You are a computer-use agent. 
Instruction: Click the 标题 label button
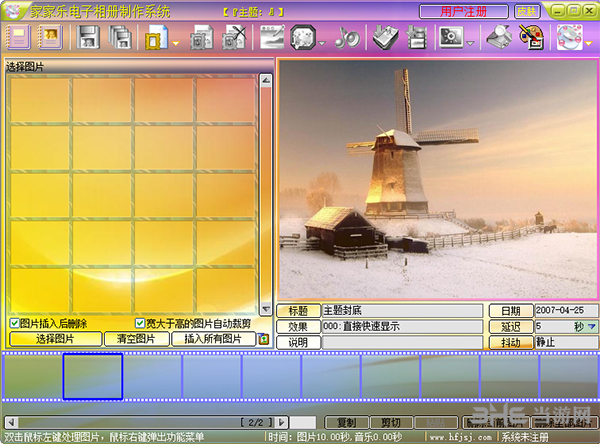(x=298, y=310)
